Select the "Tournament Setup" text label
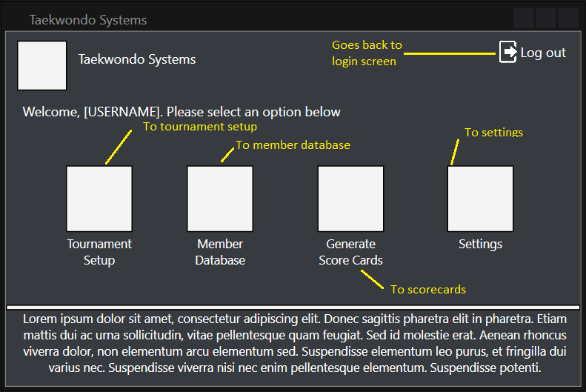The image size is (586, 392). click(99, 252)
